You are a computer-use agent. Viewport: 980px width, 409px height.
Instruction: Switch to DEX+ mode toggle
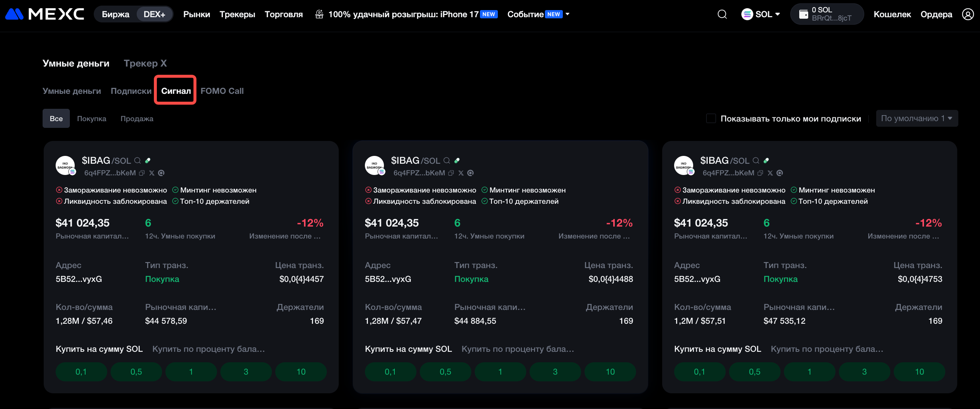click(x=154, y=15)
